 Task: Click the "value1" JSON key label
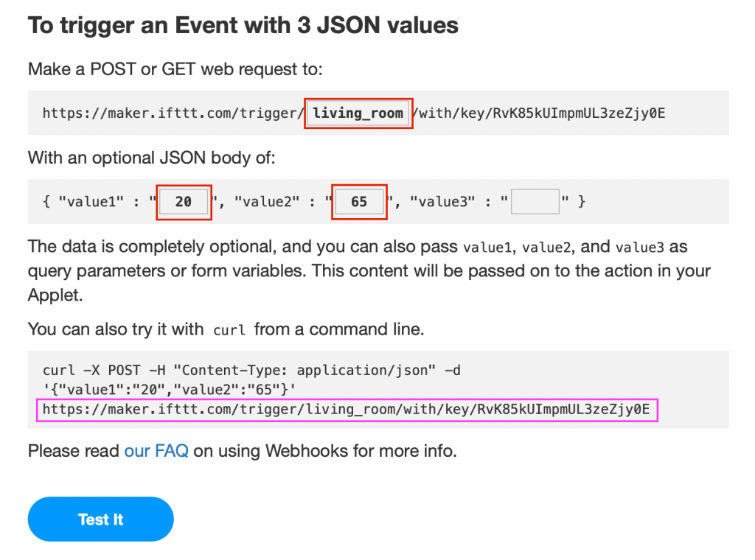91,202
